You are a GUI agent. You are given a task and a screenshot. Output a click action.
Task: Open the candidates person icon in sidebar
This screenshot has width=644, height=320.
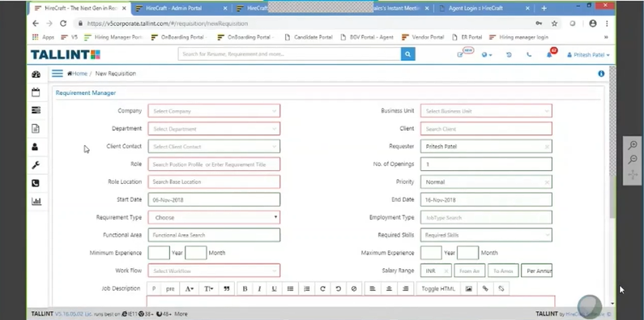[36, 147]
